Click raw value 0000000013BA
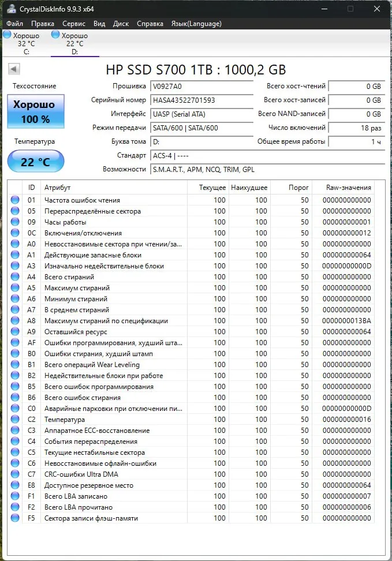 [346, 321]
